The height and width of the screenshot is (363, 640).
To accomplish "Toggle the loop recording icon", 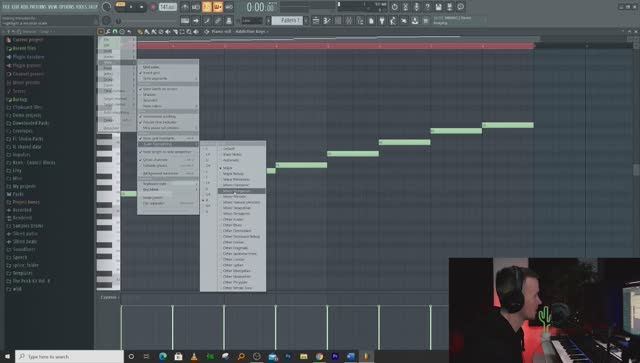I will click(x=229, y=7).
